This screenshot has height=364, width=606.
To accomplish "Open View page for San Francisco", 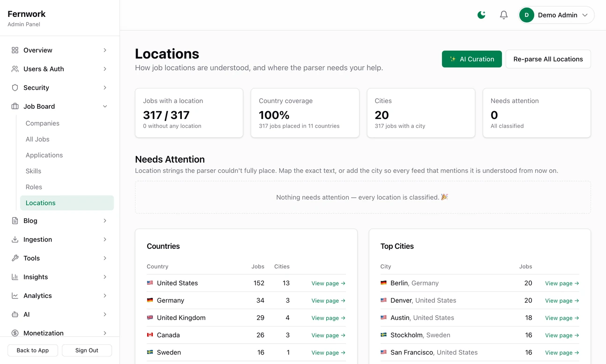I will click(562, 353).
